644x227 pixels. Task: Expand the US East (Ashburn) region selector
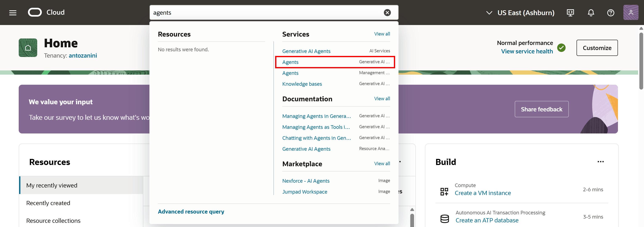(x=520, y=13)
